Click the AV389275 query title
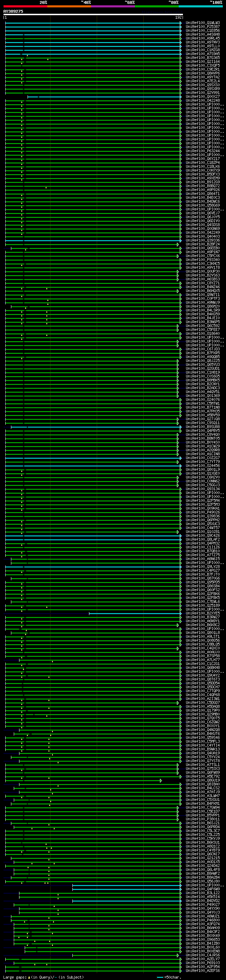The image size is (226, 980). pos(13,11)
